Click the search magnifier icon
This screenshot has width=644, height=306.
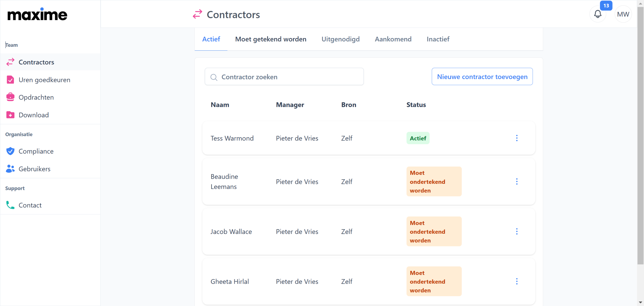[x=214, y=77]
